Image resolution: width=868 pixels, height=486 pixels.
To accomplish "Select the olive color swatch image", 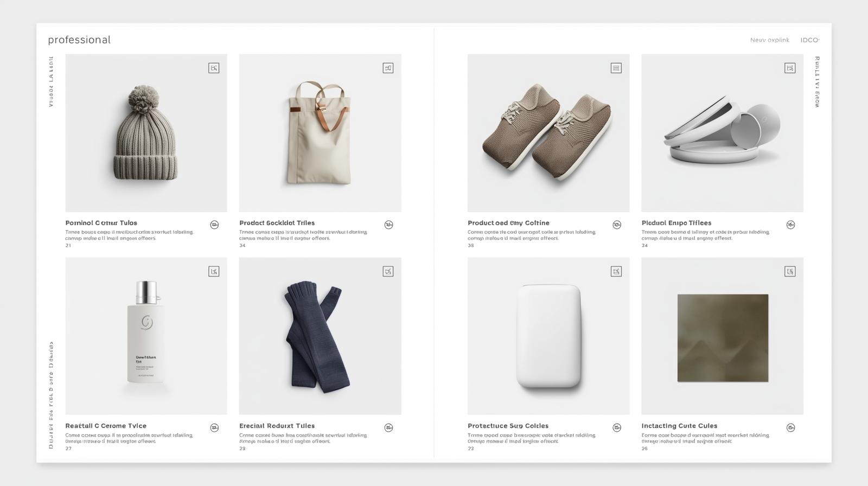I will (x=723, y=338).
